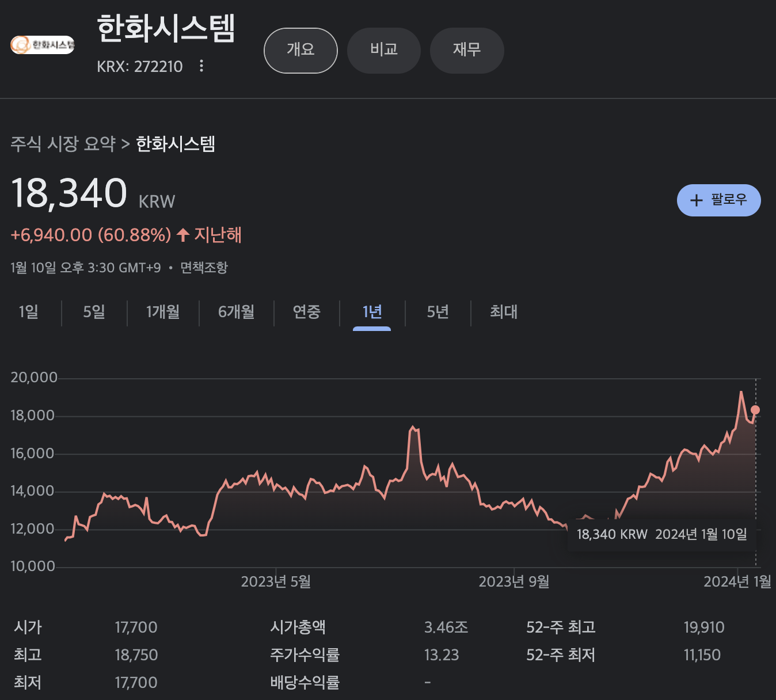Click the 주가수익률 value 13.23

[442, 655]
